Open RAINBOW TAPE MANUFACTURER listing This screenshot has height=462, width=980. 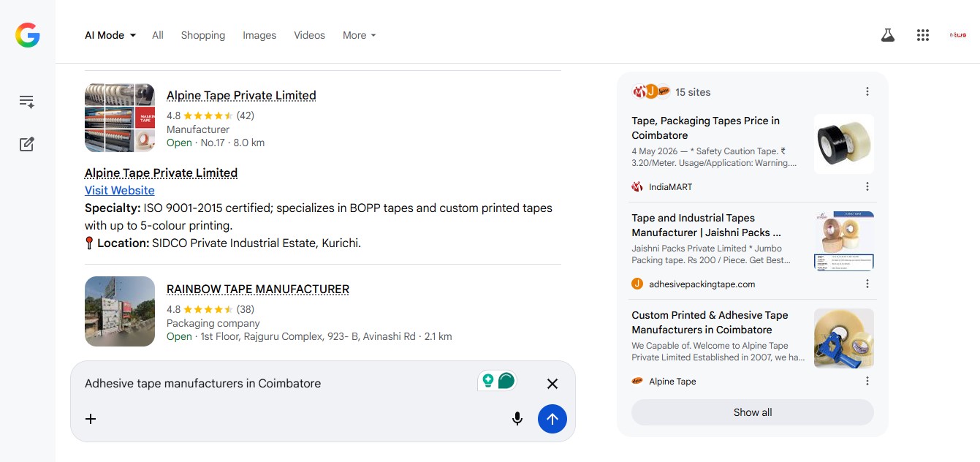(258, 289)
